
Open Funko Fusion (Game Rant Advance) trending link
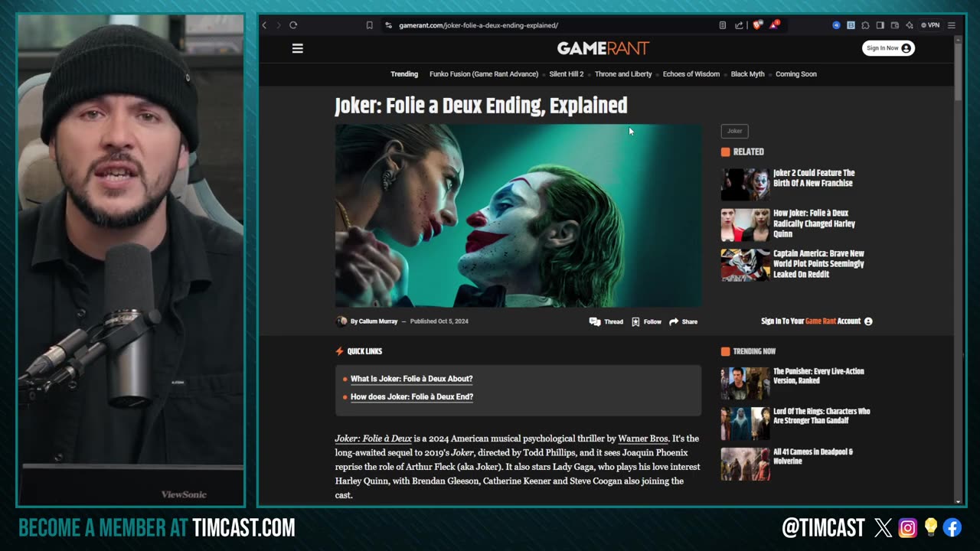484,74
